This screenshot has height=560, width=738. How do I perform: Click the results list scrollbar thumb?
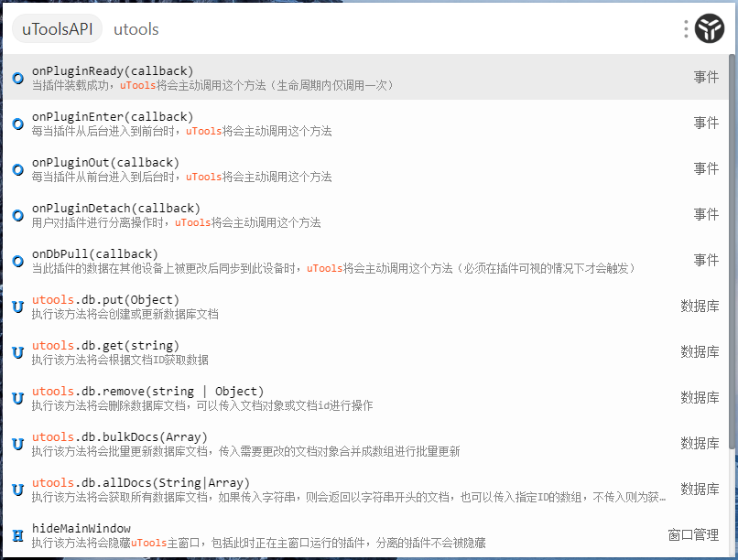click(x=732, y=252)
